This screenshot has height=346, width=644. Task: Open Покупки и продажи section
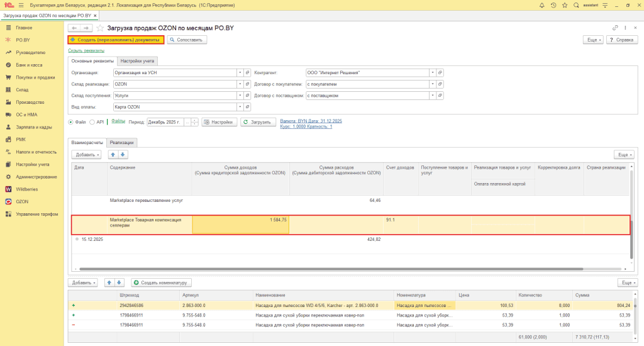click(35, 77)
